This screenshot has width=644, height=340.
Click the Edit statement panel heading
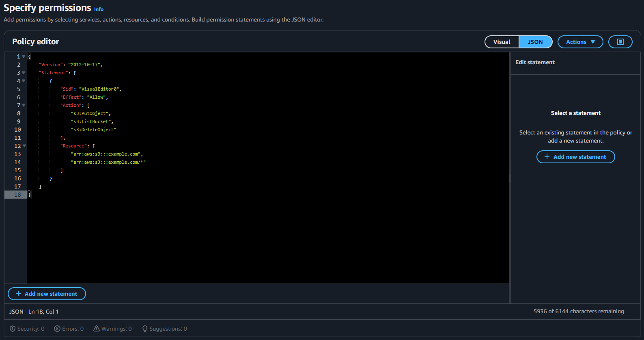pos(535,62)
